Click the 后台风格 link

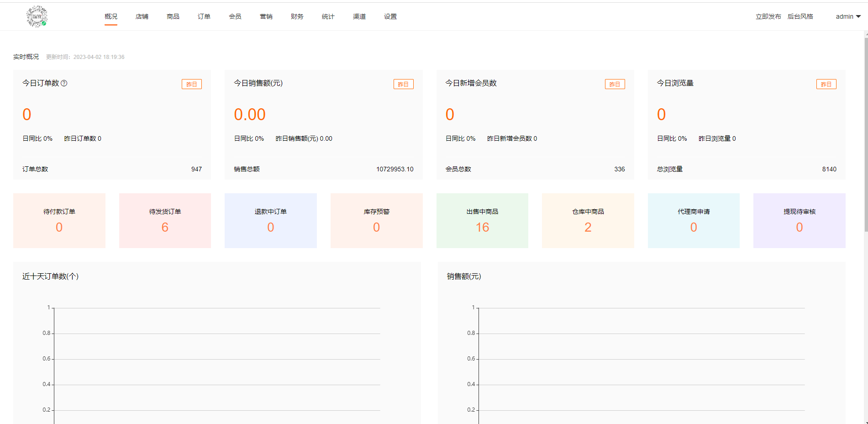(800, 16)
